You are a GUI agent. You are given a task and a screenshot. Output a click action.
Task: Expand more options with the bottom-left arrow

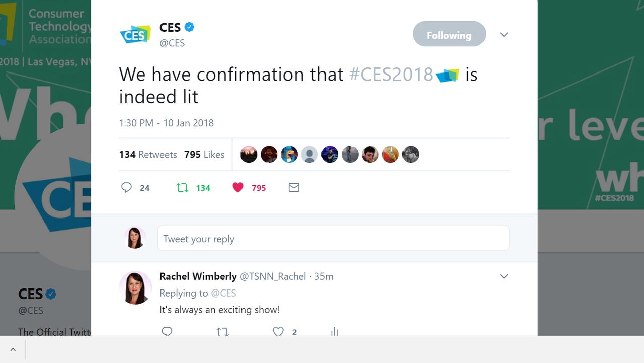[x=13, y=349]
